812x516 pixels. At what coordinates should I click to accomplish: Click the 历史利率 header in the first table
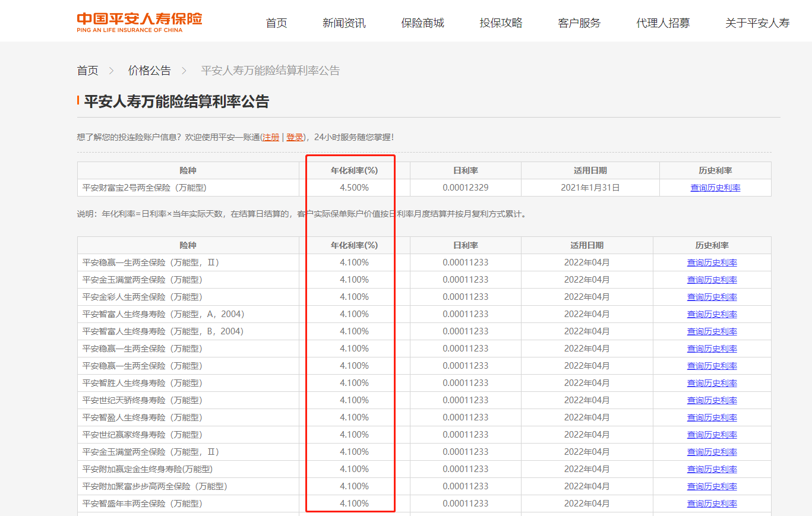click(715, 170)
